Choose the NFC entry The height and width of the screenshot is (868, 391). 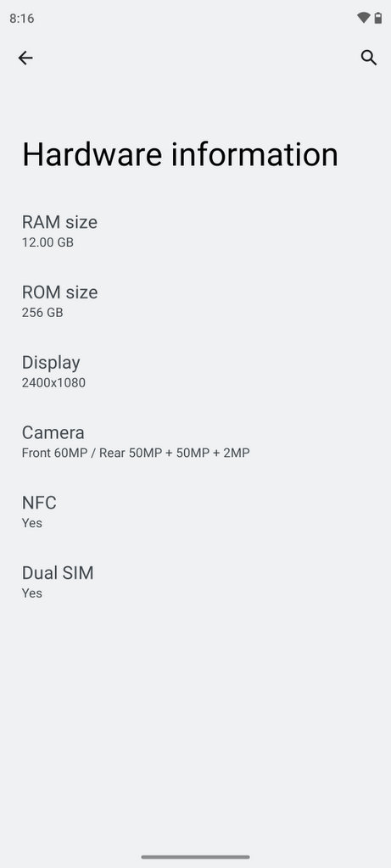pos(195,512)
